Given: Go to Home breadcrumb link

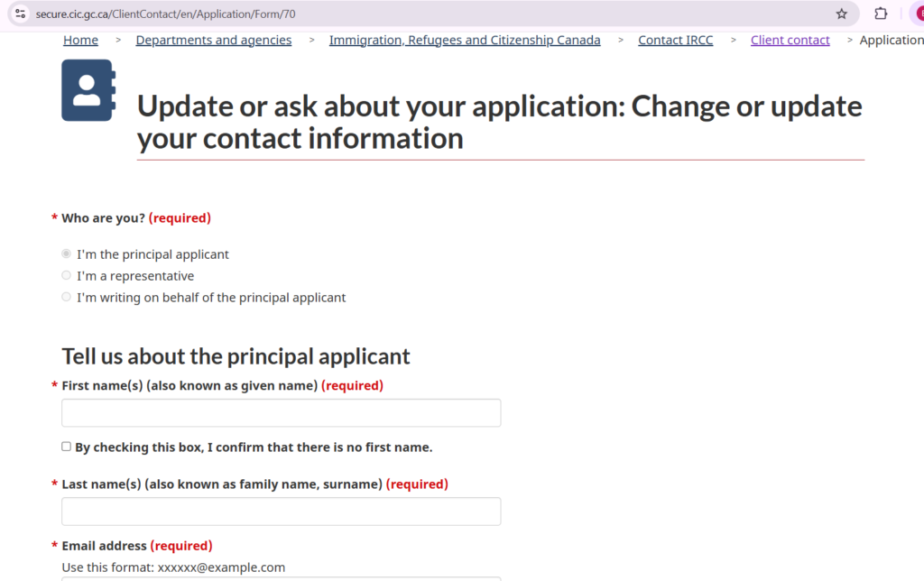Looking at the screenshot, I should click(x=80, y=40).
